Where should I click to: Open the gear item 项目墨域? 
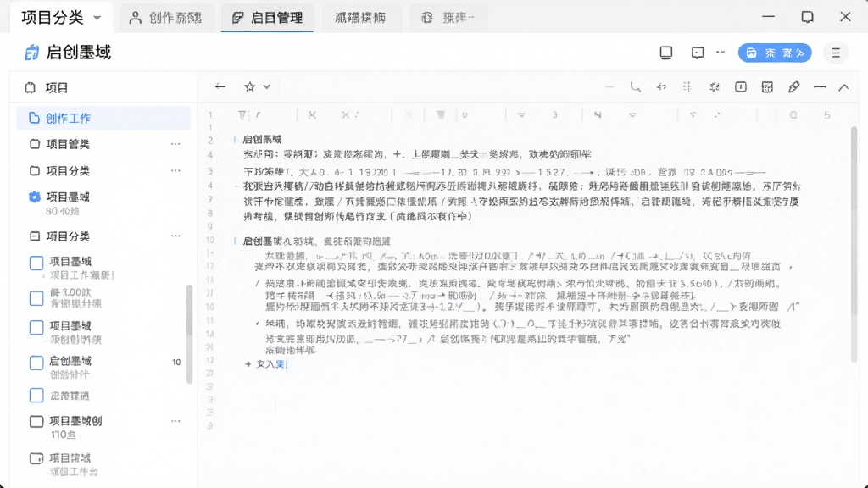pyautogui.click(x=68, y=197)
